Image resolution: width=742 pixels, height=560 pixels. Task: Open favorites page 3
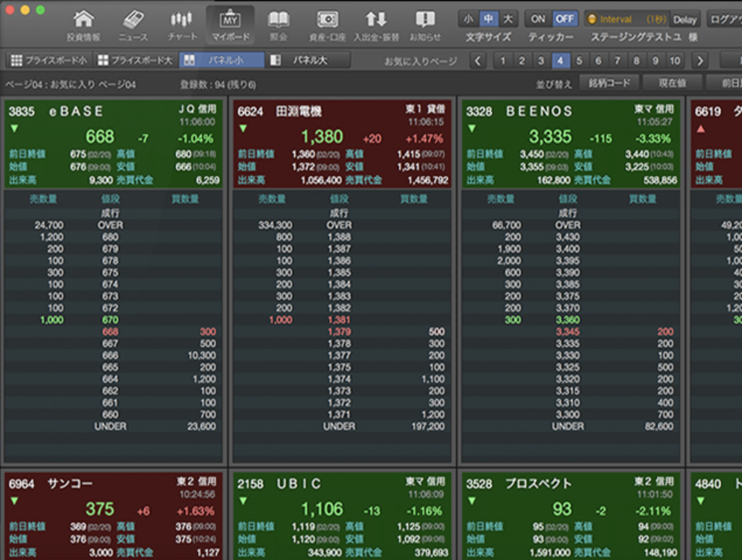click(541, 60)
